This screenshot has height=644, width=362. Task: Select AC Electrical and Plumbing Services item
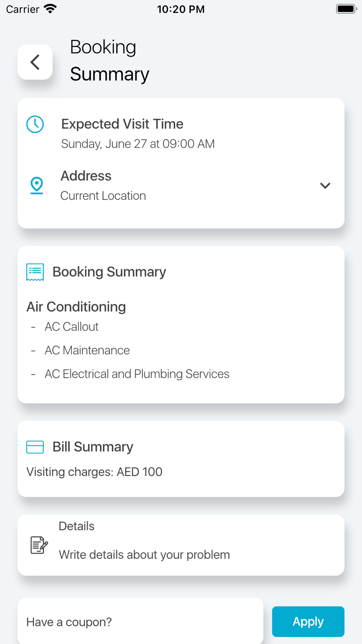[137, 374]
